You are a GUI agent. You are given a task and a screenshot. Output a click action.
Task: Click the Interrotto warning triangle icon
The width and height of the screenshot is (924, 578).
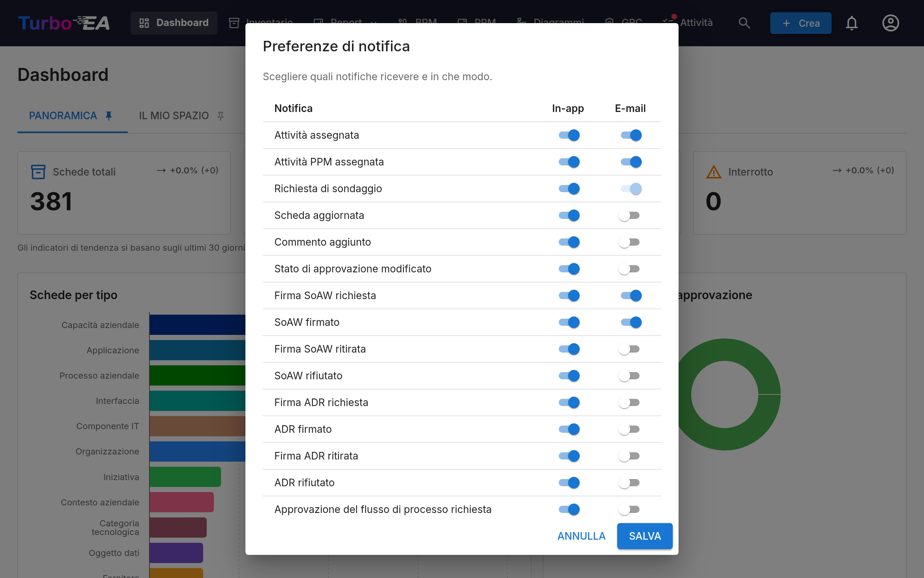[713, 172]
